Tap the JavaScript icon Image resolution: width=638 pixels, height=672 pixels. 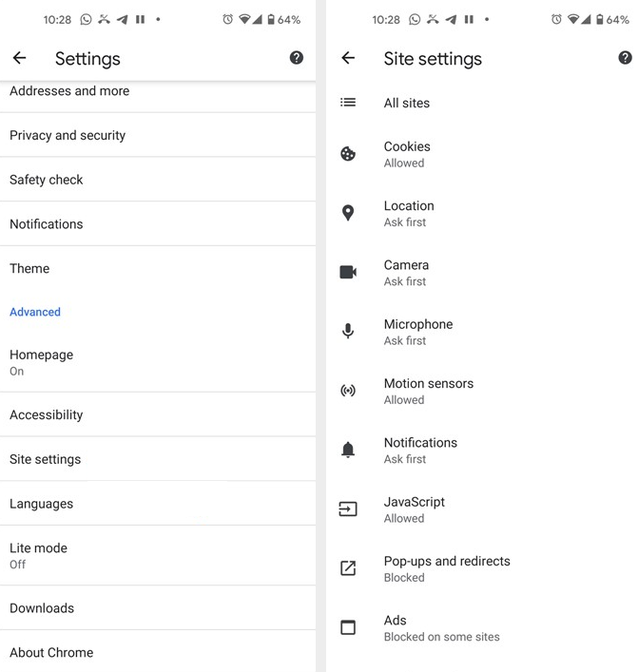[x=348, y=509]
